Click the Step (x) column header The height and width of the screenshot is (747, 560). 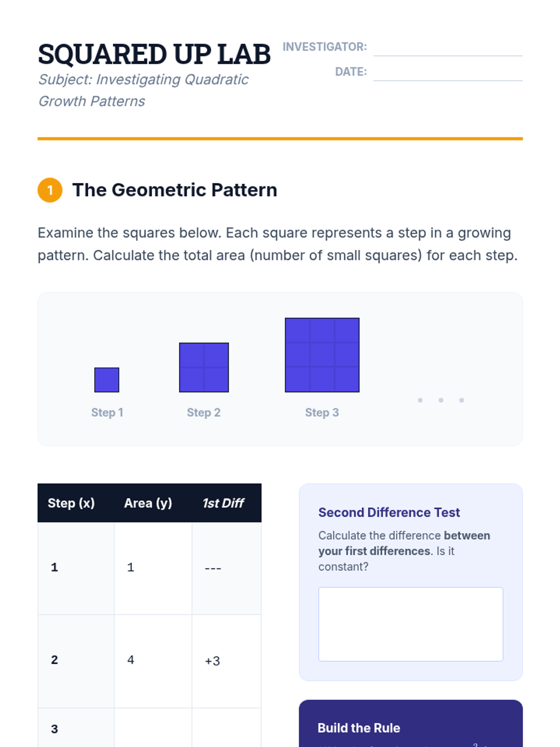click(x=71, y=503)
